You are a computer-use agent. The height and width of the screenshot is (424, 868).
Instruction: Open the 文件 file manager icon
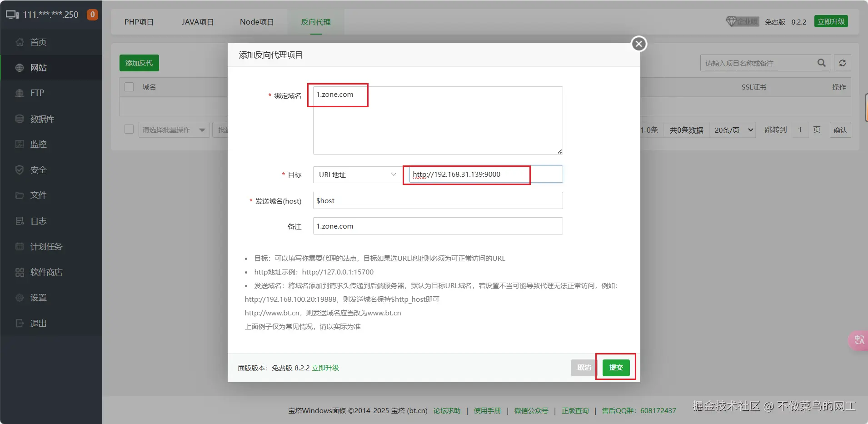coord(38,195)
